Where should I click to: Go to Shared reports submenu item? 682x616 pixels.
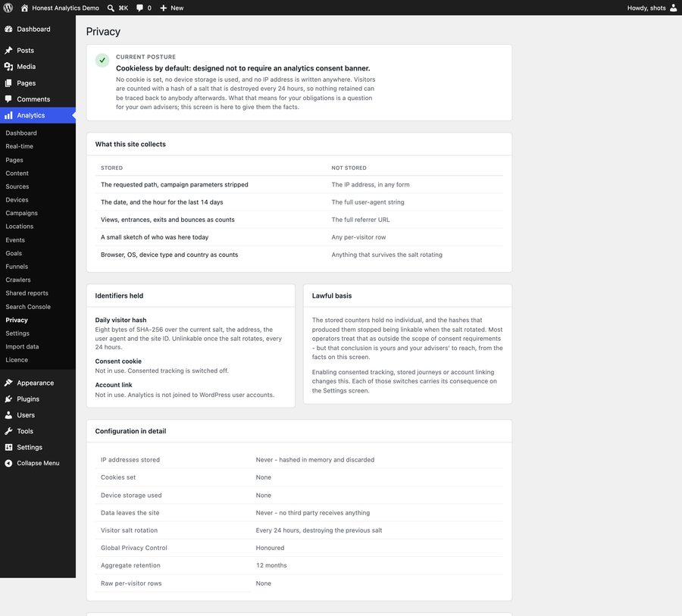(27, 293)
